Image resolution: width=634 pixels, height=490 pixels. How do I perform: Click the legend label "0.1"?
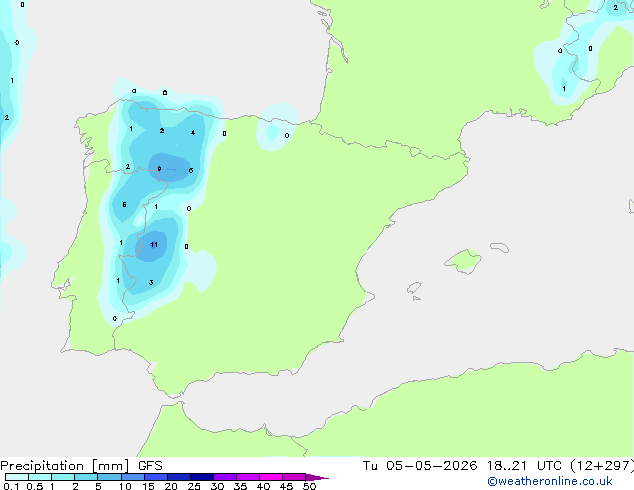pyautogui.click(x=11, y=486)
